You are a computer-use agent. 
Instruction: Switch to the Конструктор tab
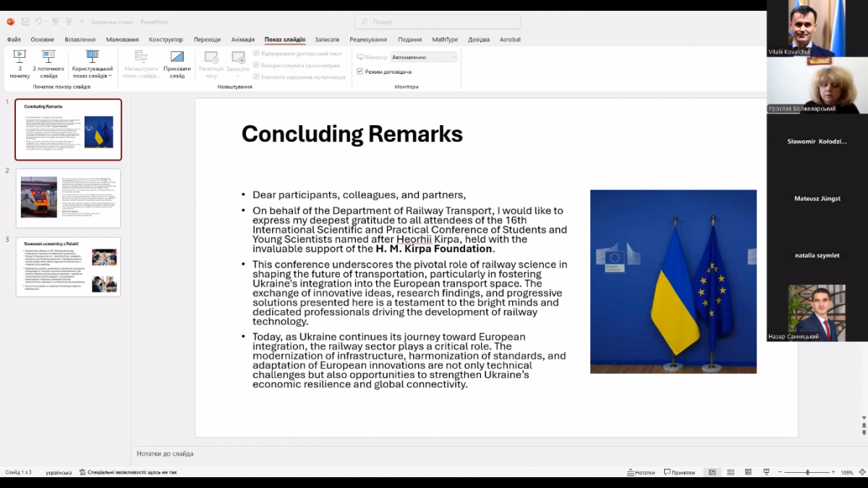click(x=166, y=40)
